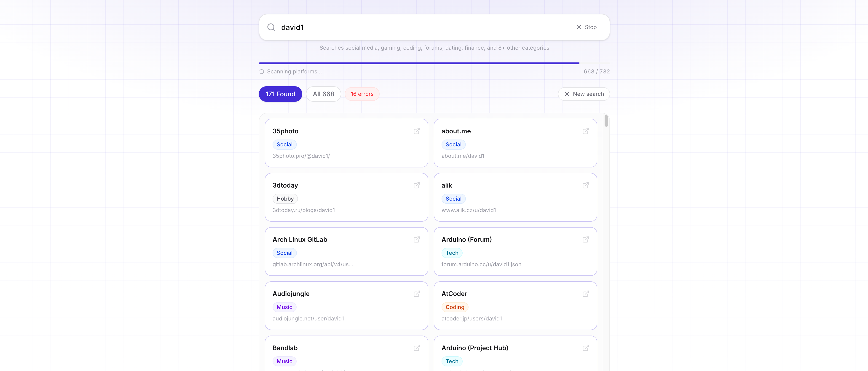The width and height of the screenshot is (868, 371).
Task: Click the Scanning platforms... status text
Action: click(x=294, y=72)
